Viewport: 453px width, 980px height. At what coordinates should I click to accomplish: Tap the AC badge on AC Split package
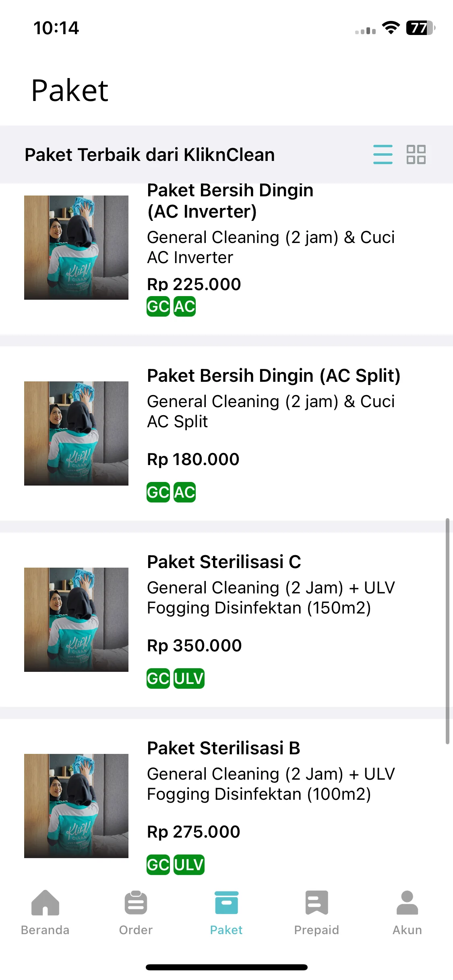[x=184, y=492]
